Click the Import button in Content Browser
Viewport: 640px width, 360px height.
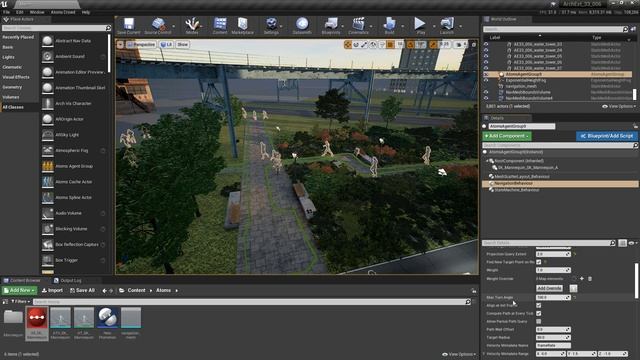pos(52,291)
